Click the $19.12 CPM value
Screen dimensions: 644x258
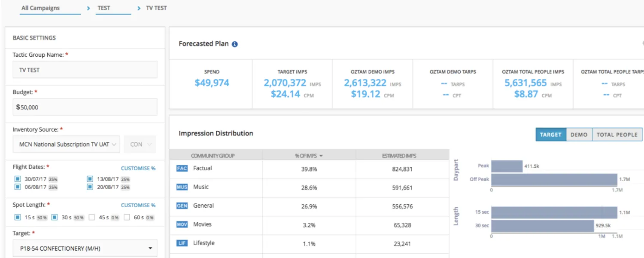[x=366, y=94]
